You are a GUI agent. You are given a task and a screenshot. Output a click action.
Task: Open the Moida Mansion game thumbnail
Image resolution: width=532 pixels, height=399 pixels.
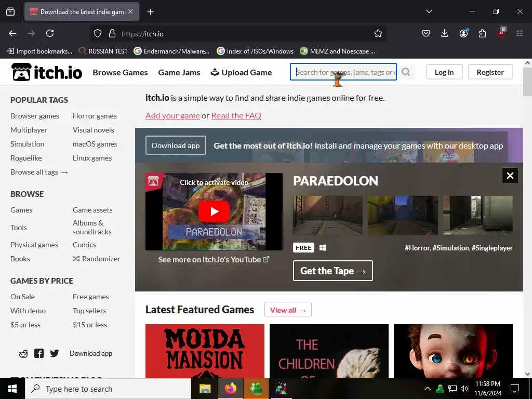pos(205,351)
